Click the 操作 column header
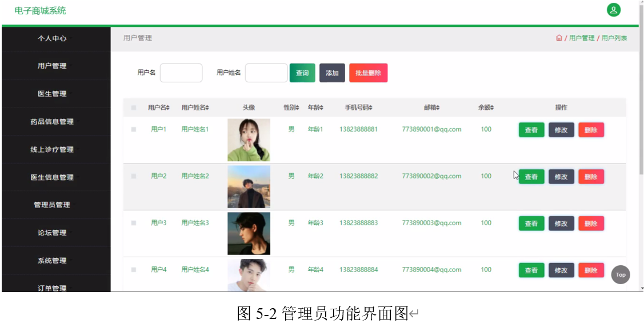 coord(561,107)
